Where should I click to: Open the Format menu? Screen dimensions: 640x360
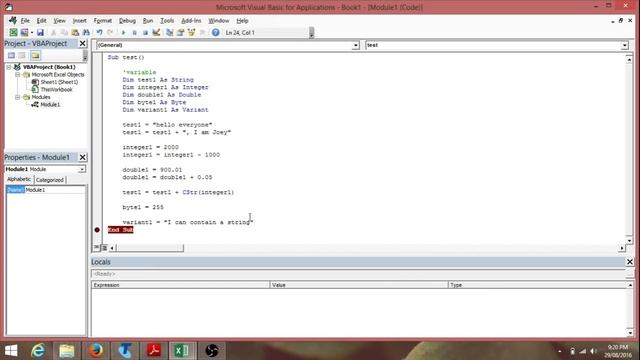point(102,20)
